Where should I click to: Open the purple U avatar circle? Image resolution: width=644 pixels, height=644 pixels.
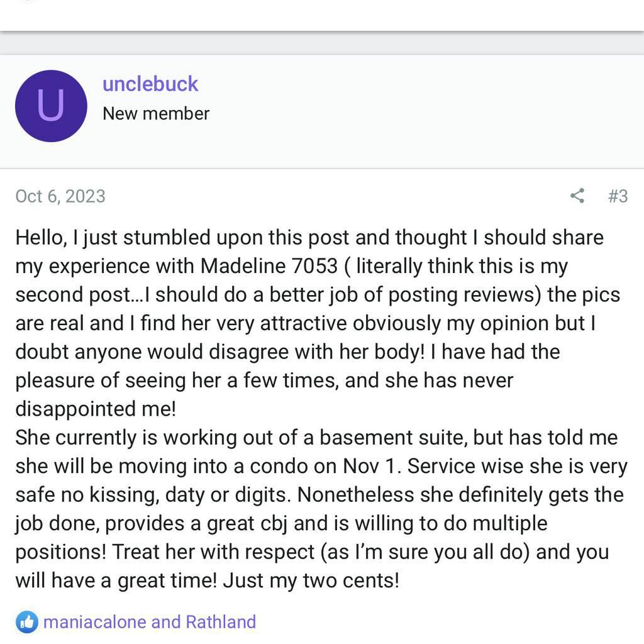51,106
